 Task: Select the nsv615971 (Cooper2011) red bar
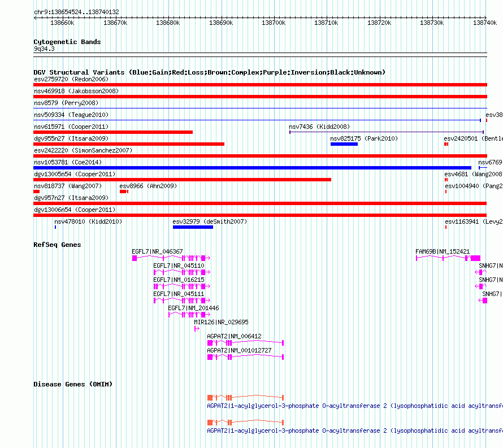point(113,132)
